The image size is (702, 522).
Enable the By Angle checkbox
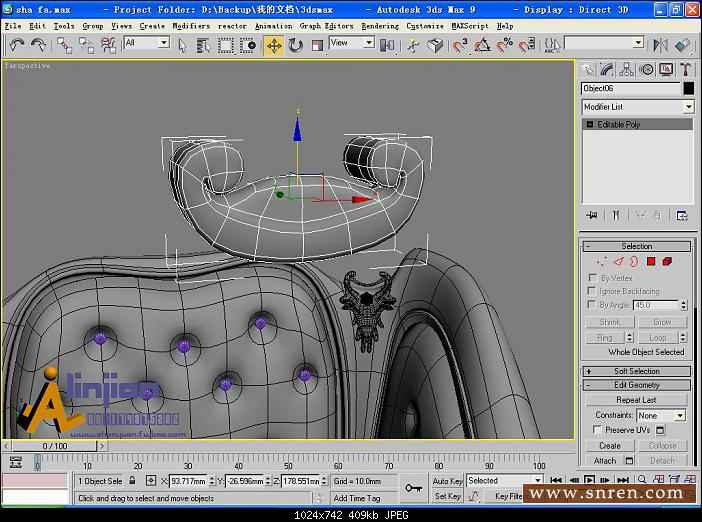click(x=592, y=304)
